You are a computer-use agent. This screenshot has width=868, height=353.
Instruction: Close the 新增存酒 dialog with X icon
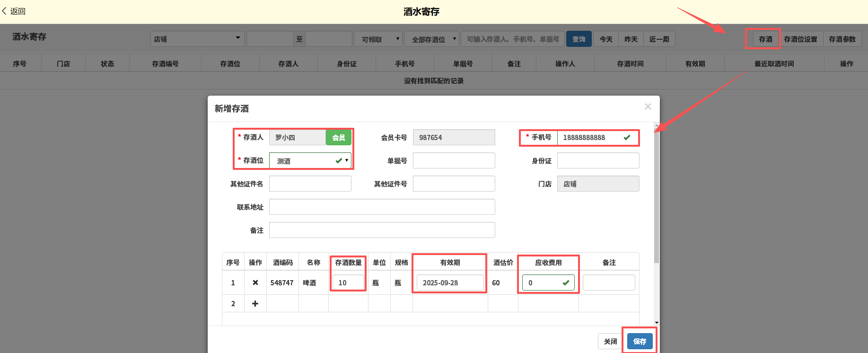(648, 107)
